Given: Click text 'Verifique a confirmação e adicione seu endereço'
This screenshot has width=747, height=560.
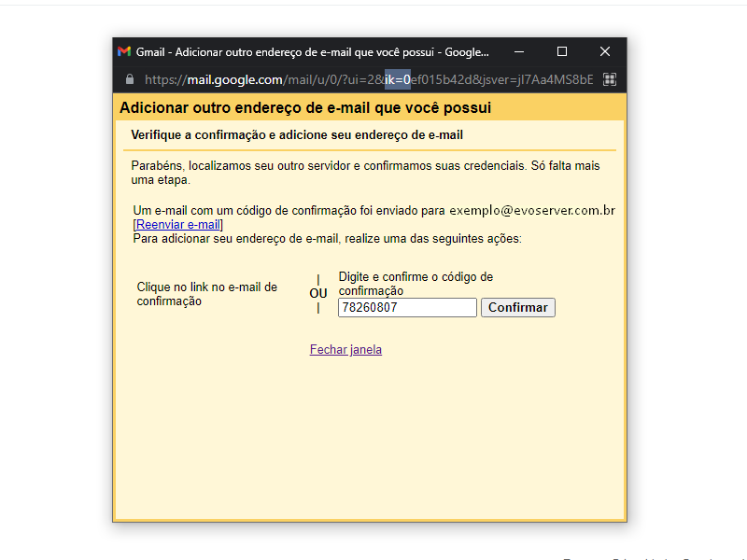Looking at the screenshot, I should 297,134.
